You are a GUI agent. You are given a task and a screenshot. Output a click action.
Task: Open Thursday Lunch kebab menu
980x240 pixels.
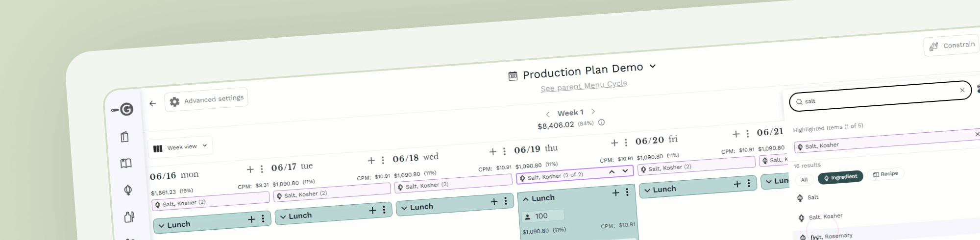click(627, 192)
